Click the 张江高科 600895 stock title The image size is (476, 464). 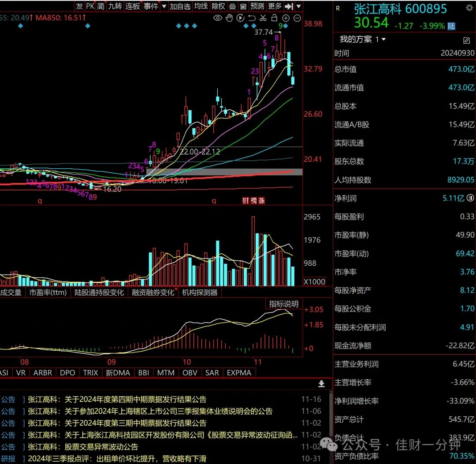coord(400,9)
